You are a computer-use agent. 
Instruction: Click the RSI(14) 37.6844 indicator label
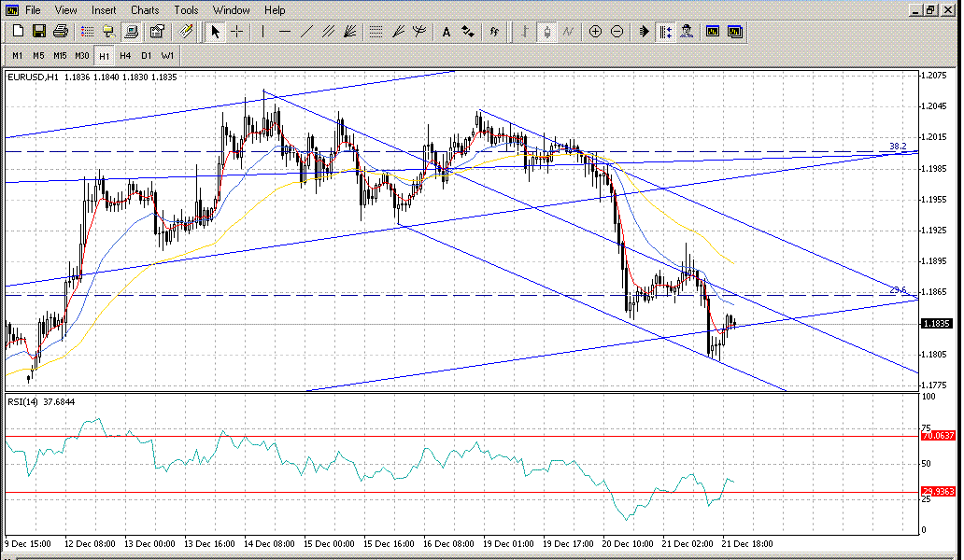click(41, 401)
